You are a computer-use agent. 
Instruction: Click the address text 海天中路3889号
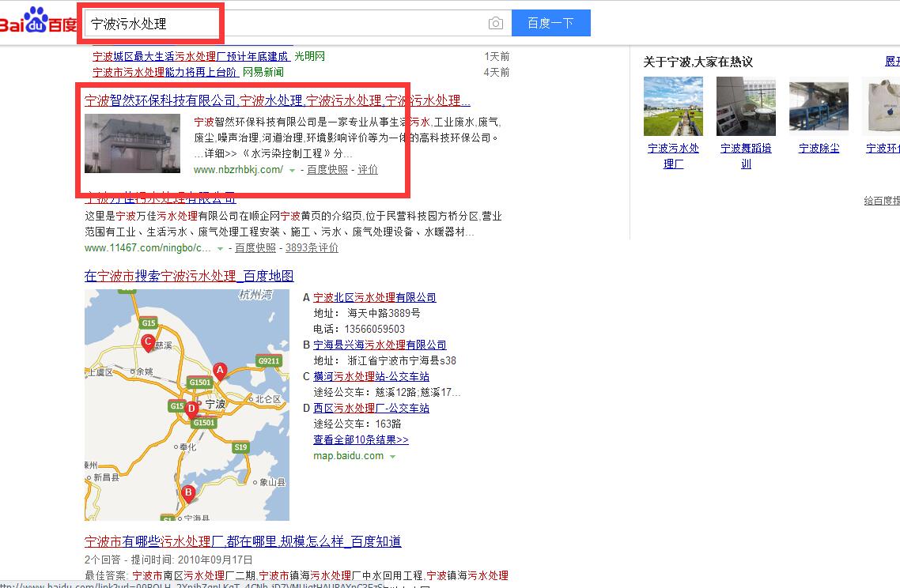(384, 313)
